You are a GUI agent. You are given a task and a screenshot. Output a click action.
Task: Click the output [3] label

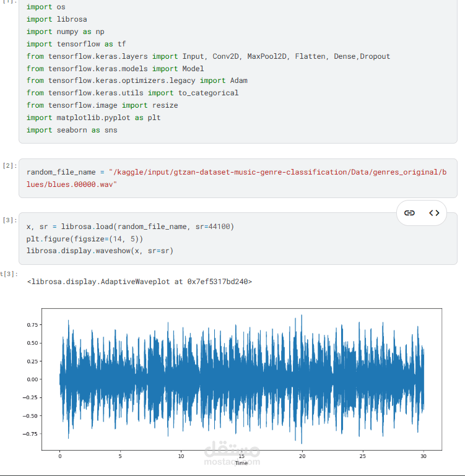(9, 274)
